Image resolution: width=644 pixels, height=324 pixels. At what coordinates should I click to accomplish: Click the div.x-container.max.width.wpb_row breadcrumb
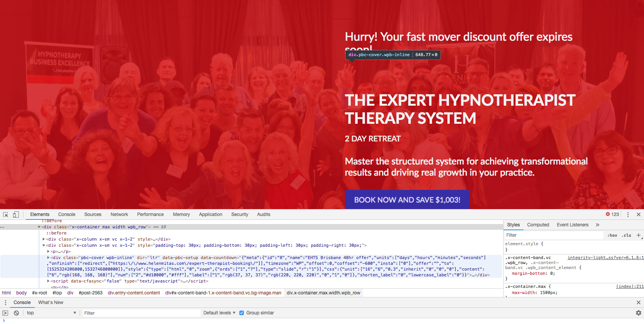pyautogui.click(x=324, y=293)
